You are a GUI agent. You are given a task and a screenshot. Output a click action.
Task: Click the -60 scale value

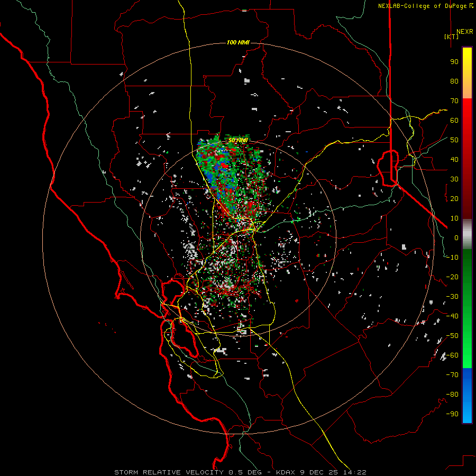452,355
